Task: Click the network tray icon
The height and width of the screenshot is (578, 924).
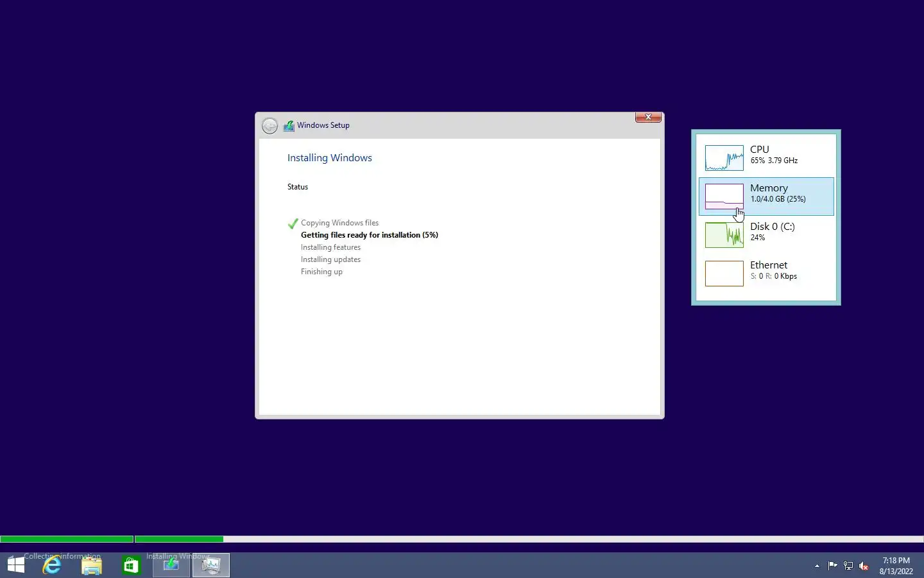Action: [848, 566]
